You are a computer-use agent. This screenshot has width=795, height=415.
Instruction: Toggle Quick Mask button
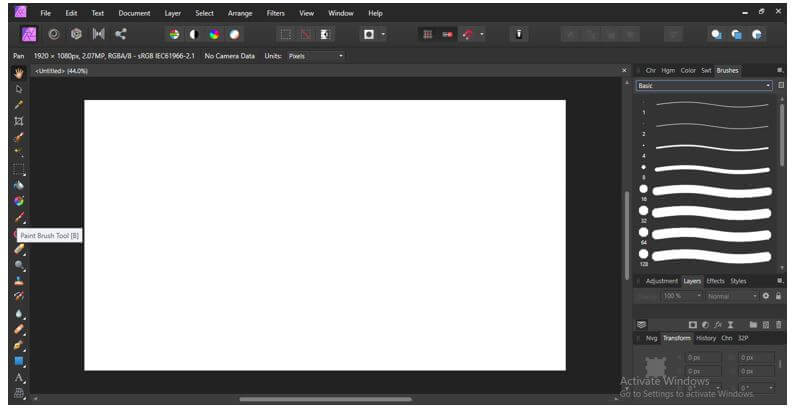point(369,34)
